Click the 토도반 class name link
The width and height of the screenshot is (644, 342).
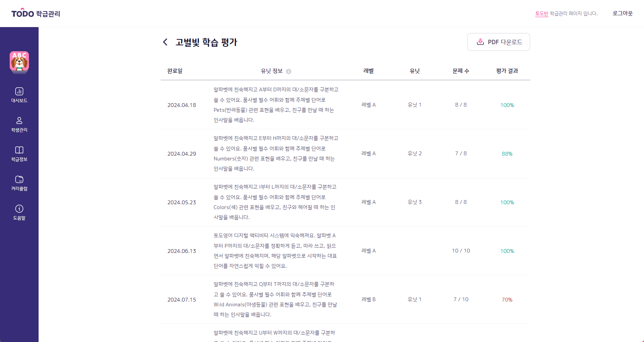pyautogui.click(x=542, y=13)
